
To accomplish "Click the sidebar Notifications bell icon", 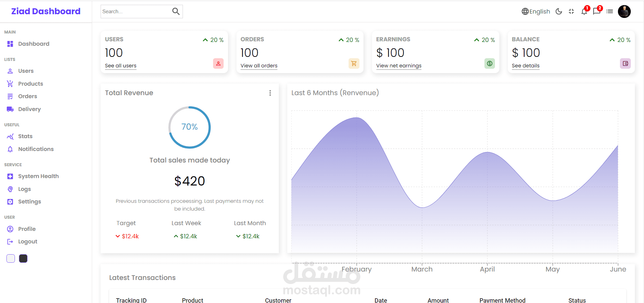I will point(10,149).
